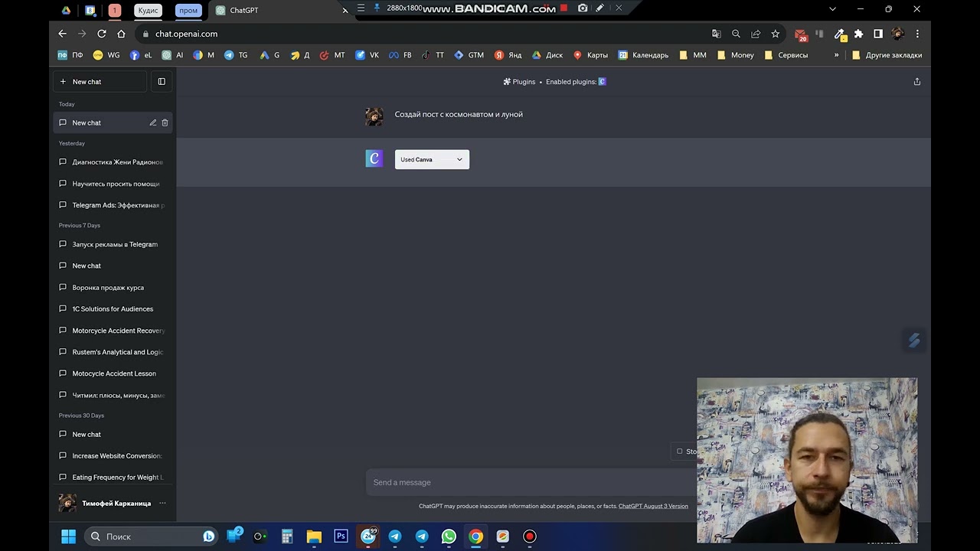Open the Money bookmarks folder
Screen dimensions: 980x551
coord(736,55)
